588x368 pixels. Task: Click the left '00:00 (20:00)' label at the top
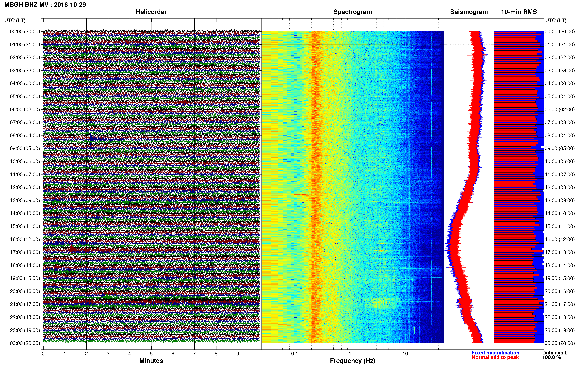[25, 31]
